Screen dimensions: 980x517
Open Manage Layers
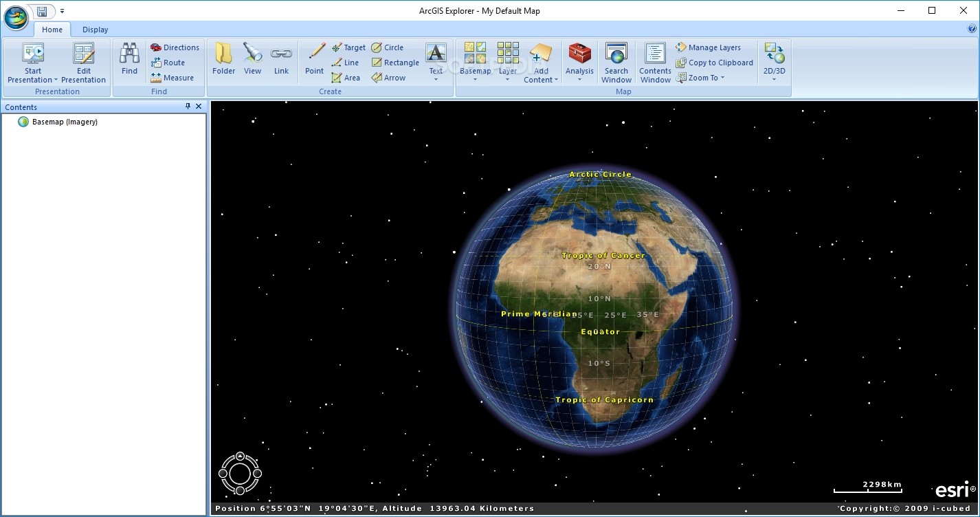(708, 47)
